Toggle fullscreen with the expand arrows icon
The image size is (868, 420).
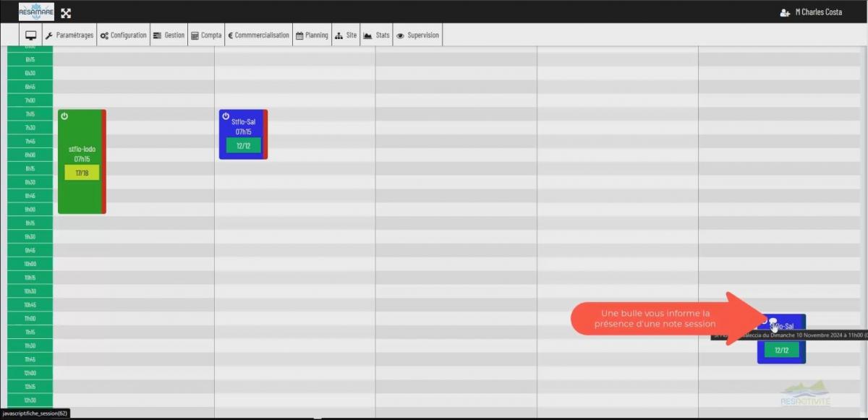point(66,13)
